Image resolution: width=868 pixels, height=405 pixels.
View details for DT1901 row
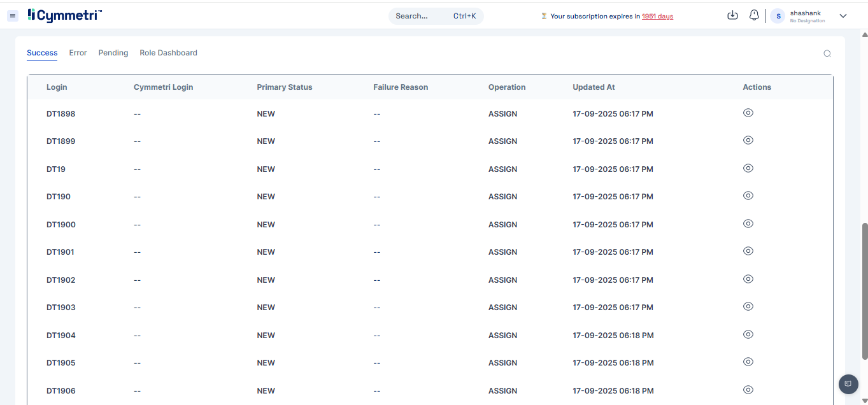(x=748, y=251)
